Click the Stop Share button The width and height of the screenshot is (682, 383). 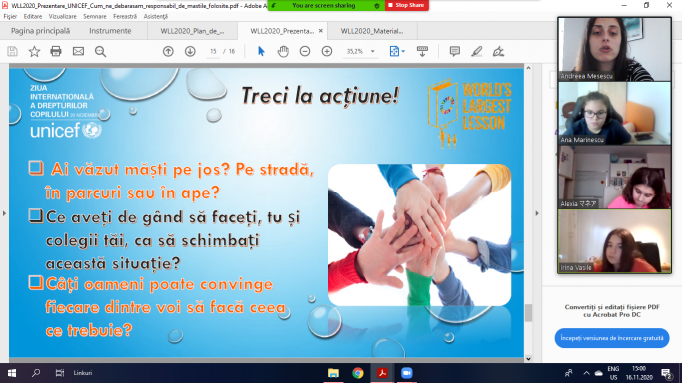pos(406,5)
